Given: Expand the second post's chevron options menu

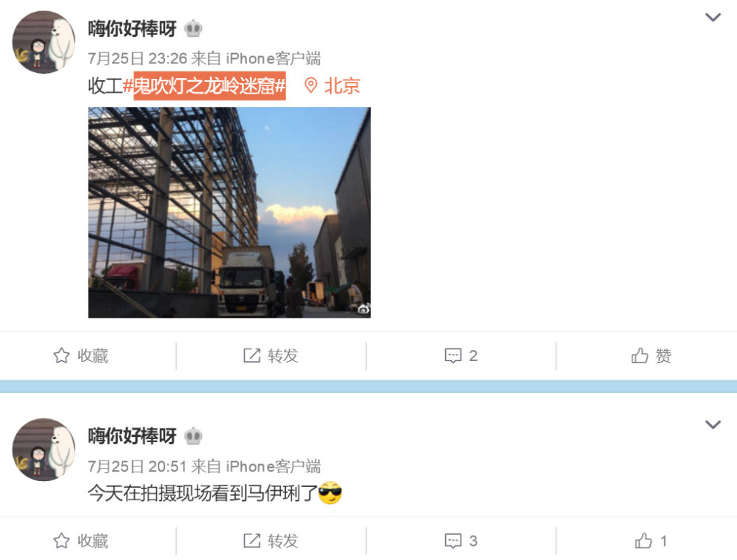Looking at the screenshot, I should (713, 424).
